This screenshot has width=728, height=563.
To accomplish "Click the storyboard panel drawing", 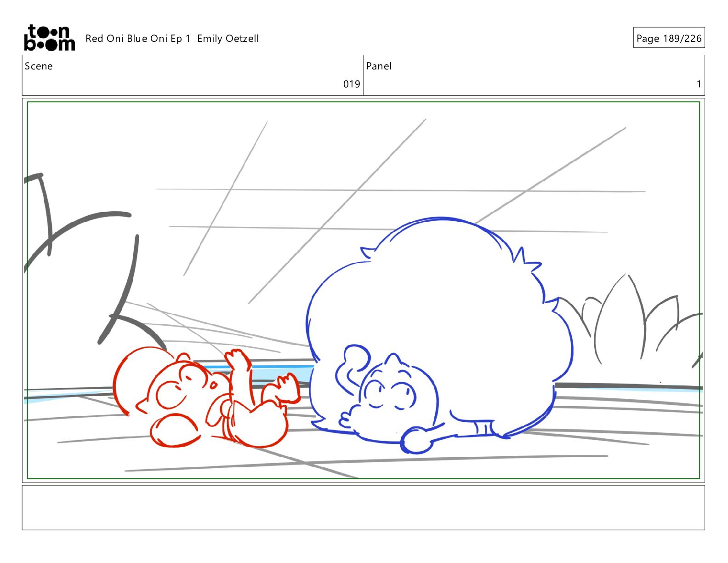I will [364, 290].
